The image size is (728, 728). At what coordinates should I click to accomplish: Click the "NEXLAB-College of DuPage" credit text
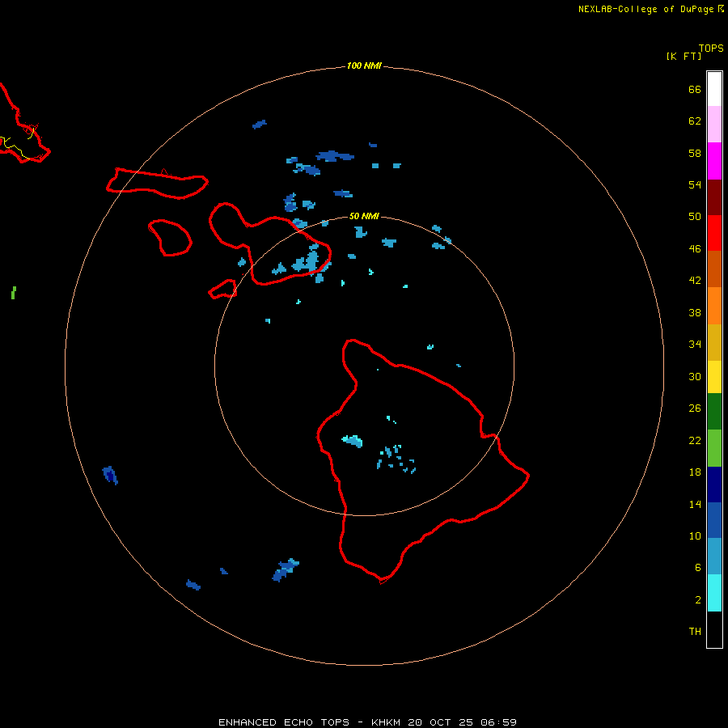pyautogui.click(x=648, y=9)
